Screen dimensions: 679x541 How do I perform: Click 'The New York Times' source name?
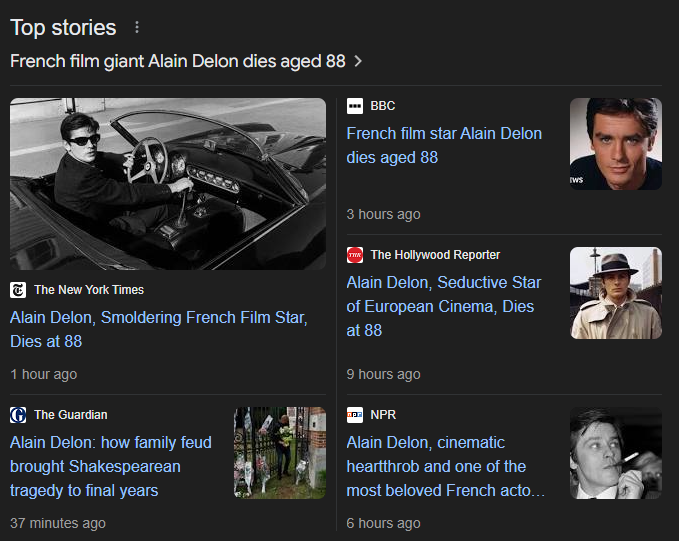tap(89, 290)
